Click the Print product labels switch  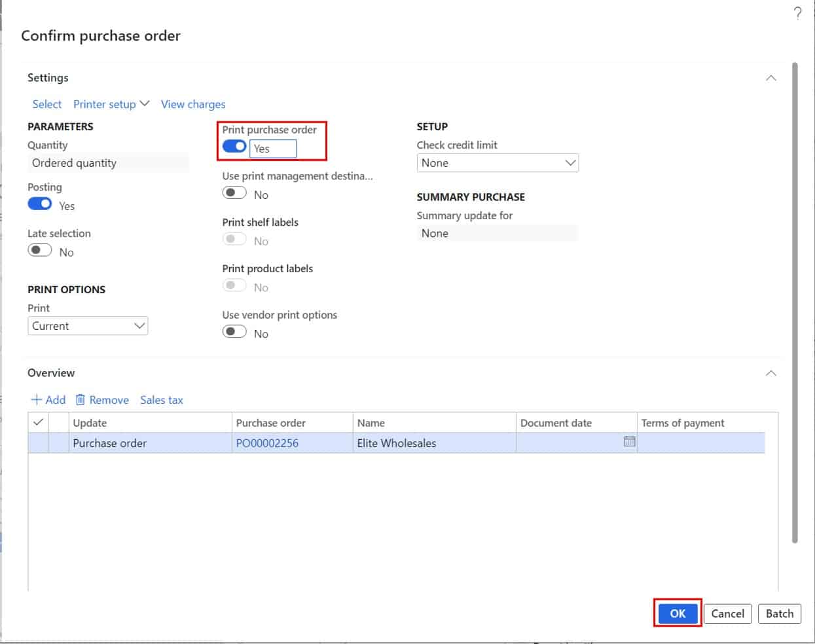click(234, 286)
